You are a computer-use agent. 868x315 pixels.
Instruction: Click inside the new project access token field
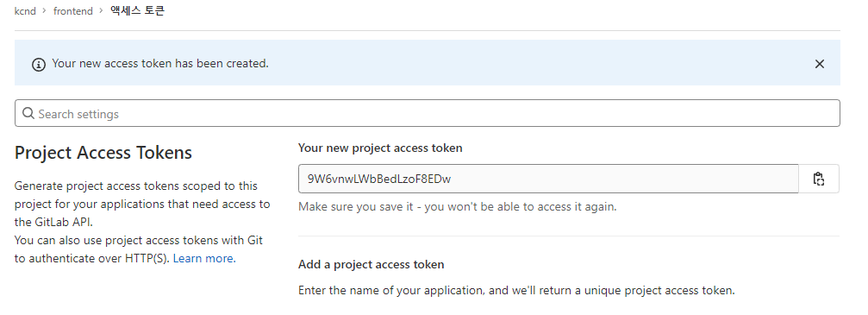click(x=548, y=179)
